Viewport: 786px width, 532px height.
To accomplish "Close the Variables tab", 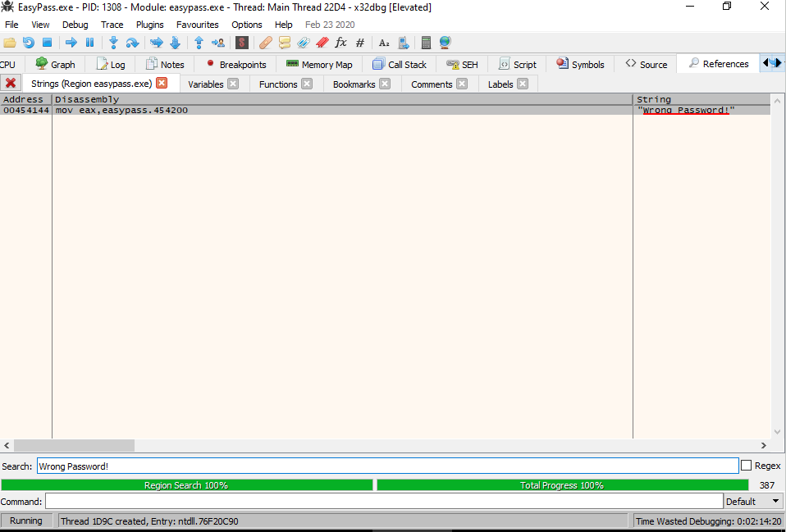I will coord(233,84).
